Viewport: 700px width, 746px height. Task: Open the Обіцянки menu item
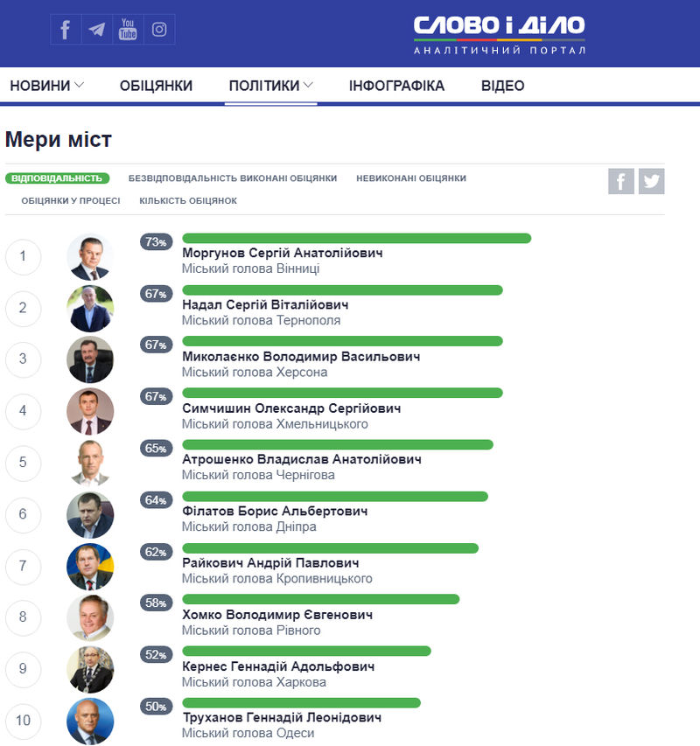[x=156, y=86]
